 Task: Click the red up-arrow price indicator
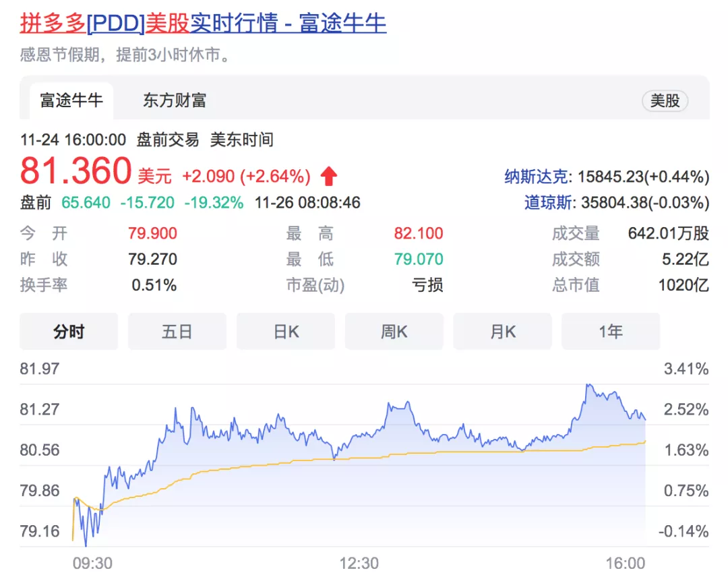328,177
